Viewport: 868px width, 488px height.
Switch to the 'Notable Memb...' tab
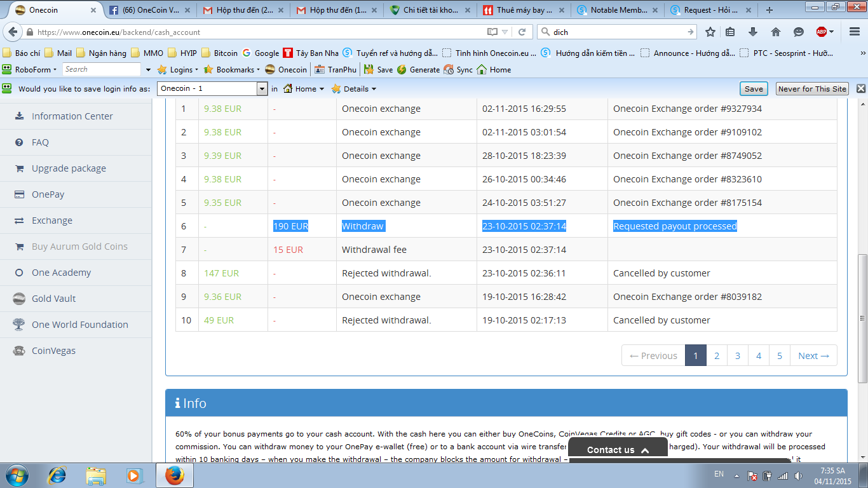pos(618,10)
